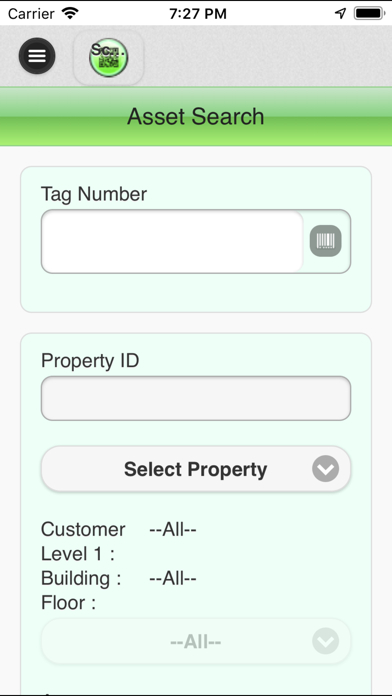Tap the 7:27 PM clock
Image resolution: width=392 pixels, height=696 pixels.
click(198, 14)
